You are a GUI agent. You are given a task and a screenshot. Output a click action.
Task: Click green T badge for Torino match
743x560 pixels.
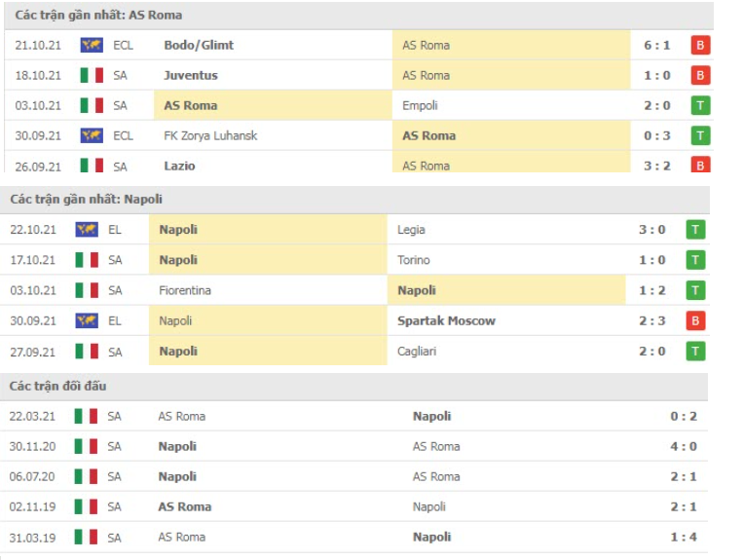(x=695, y=260)
